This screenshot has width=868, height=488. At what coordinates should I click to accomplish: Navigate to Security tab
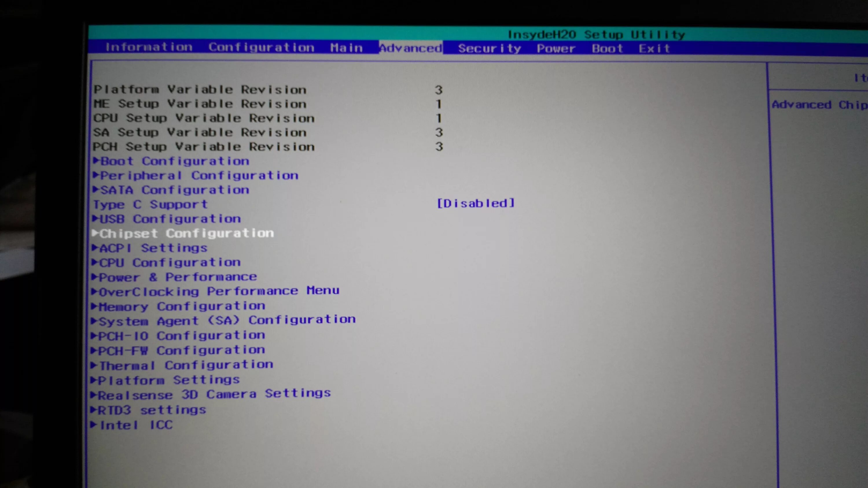(x=489, y=48)
